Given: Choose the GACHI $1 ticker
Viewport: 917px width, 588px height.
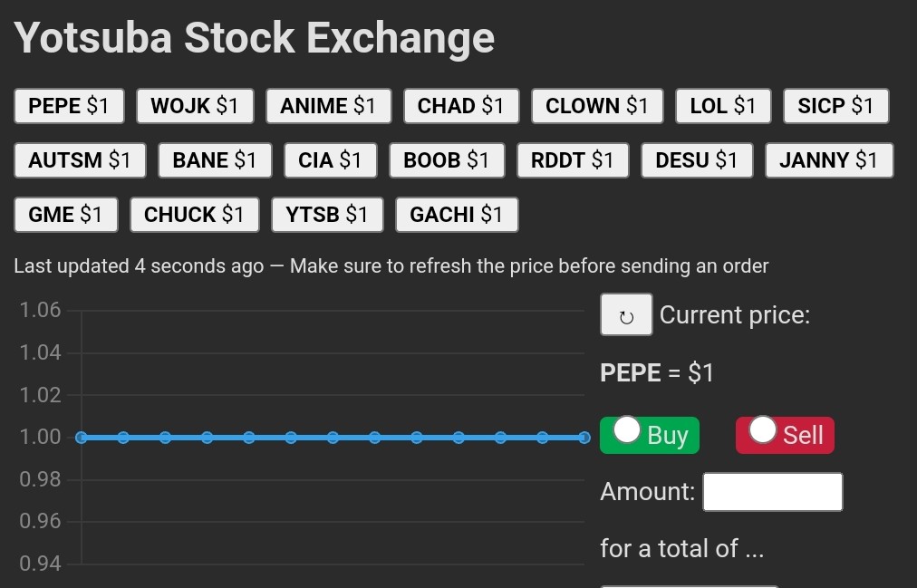Looking at the screenshot, I should [457, 215].
